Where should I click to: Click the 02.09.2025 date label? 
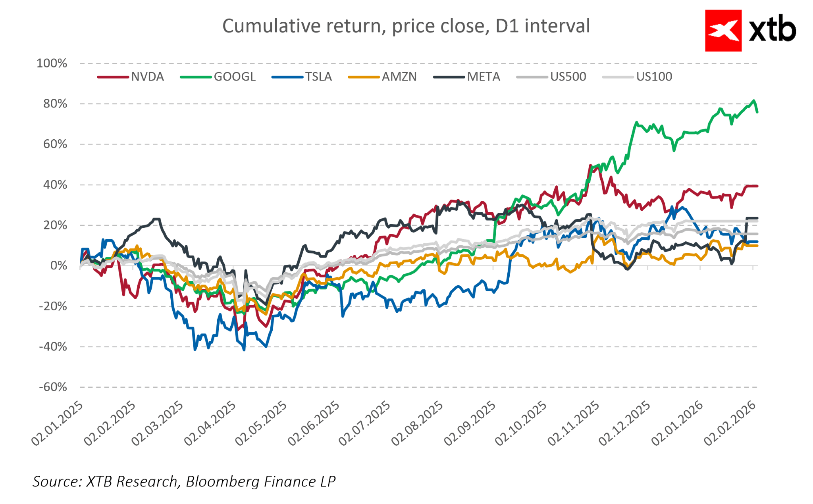(470, 423)
